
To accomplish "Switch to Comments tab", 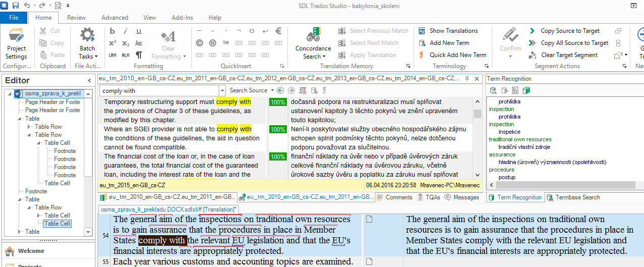I will tap(395, 197).
